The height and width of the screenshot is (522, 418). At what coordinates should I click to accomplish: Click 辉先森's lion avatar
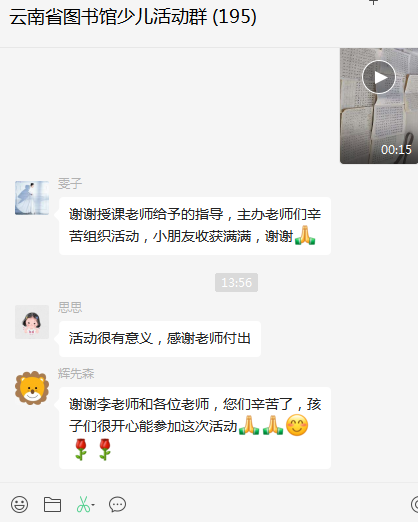click(x=32, y=388)
